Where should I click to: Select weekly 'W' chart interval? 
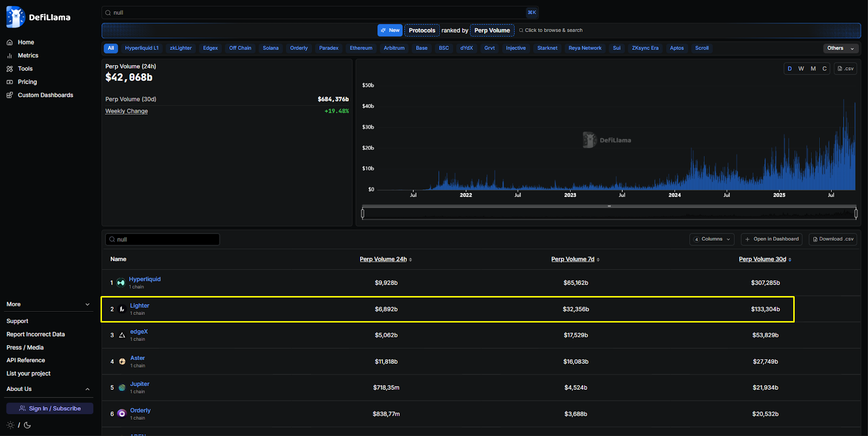[x=801, y=68]
